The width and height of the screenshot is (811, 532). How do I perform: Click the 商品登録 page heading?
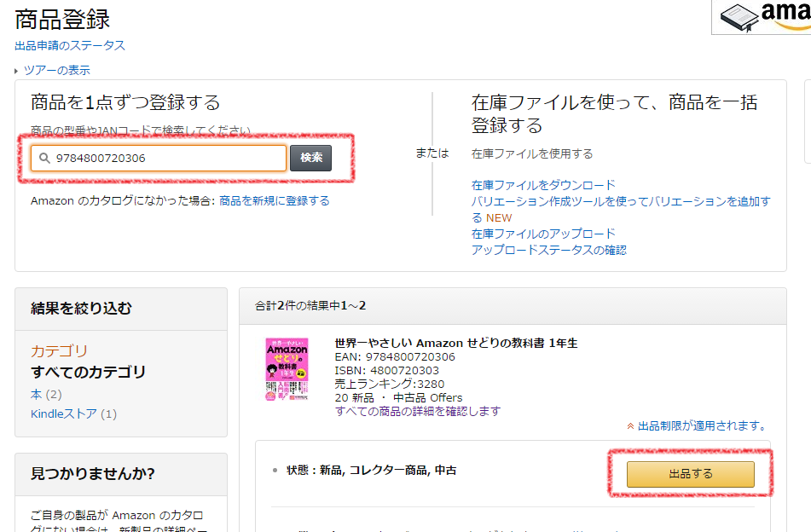pos(62,19)
